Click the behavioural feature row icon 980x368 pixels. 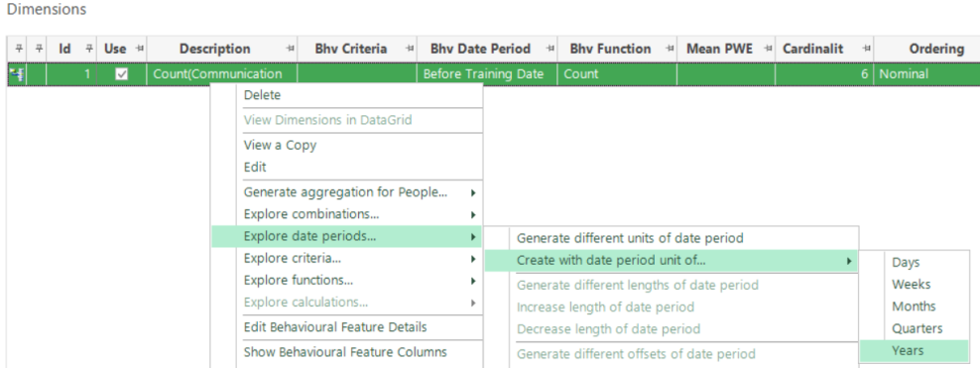point(16,74)
